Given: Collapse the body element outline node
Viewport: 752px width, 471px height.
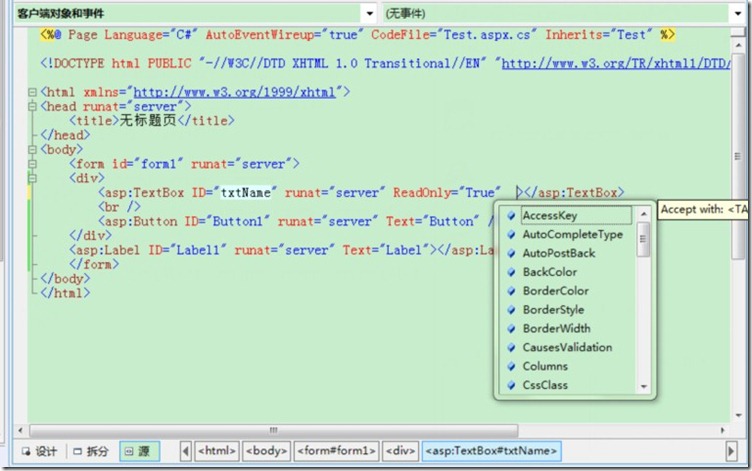Looking at the screenshot, I should coord(32,150).
